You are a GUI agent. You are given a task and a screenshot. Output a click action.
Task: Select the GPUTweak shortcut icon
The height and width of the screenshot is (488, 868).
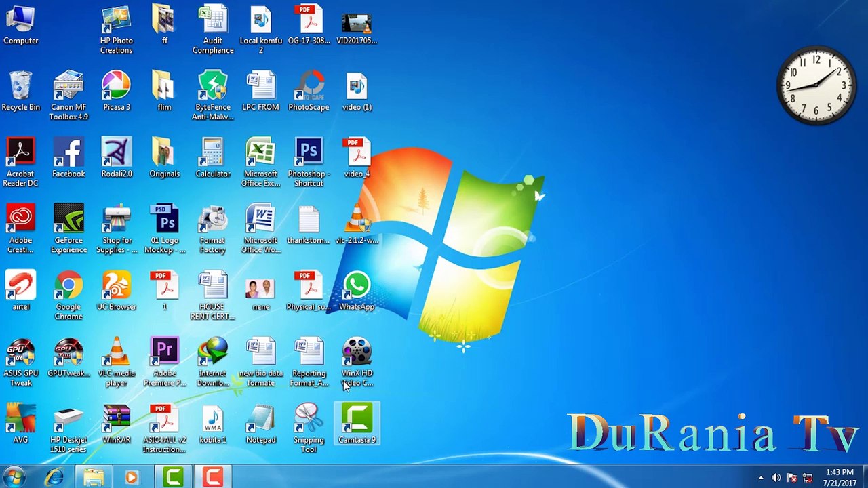tap(68, 357)
